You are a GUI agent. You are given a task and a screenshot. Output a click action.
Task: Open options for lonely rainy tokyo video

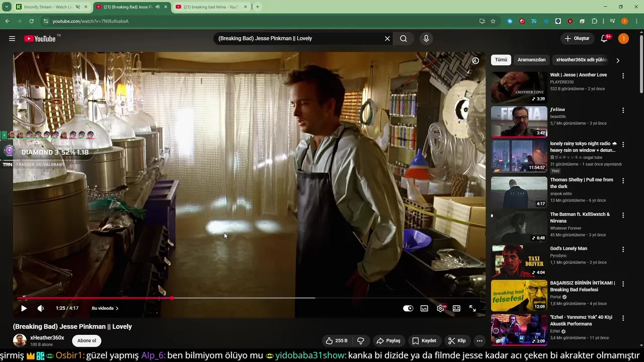pos(623,144)
